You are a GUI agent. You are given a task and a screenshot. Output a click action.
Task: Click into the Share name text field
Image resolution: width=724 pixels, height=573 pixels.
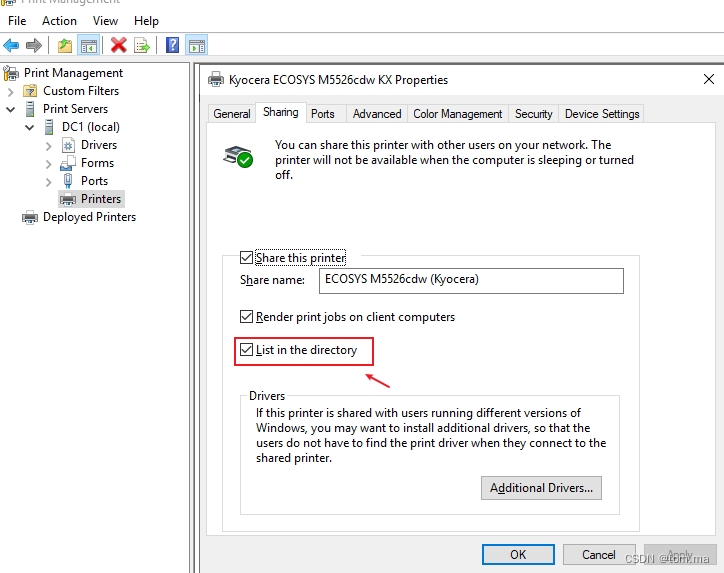pyautogui.click(x=471, y=281)
